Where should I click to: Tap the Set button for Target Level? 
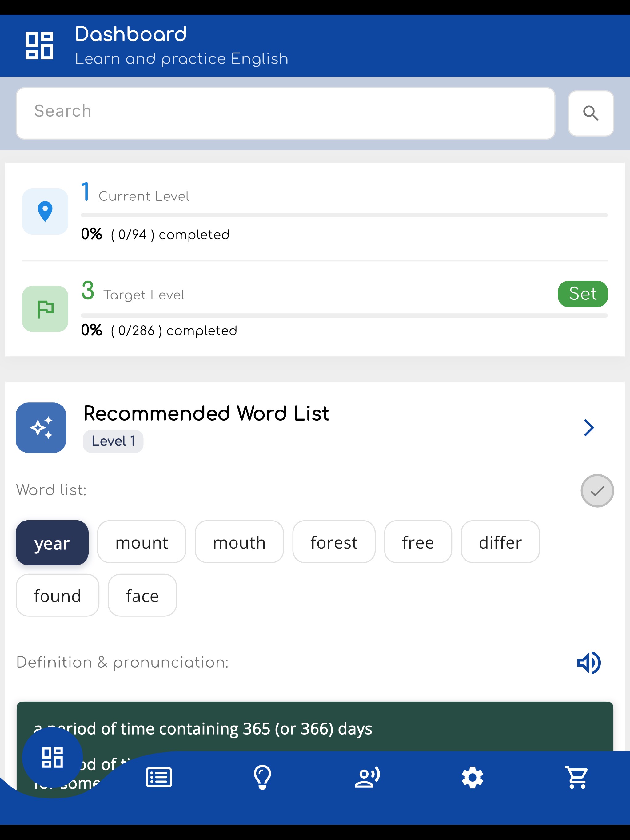coord(583,294)
